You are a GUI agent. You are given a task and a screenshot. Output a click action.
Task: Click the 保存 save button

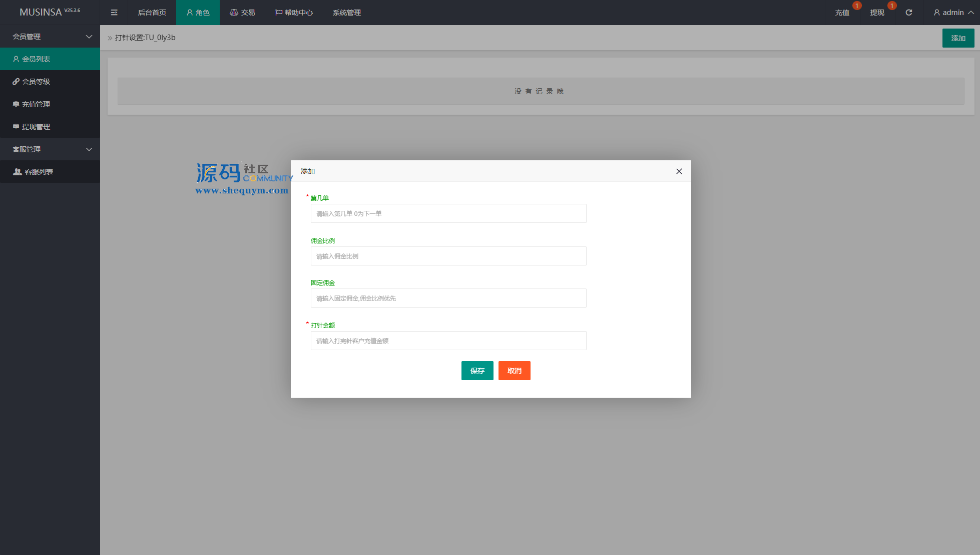(477, 371)
